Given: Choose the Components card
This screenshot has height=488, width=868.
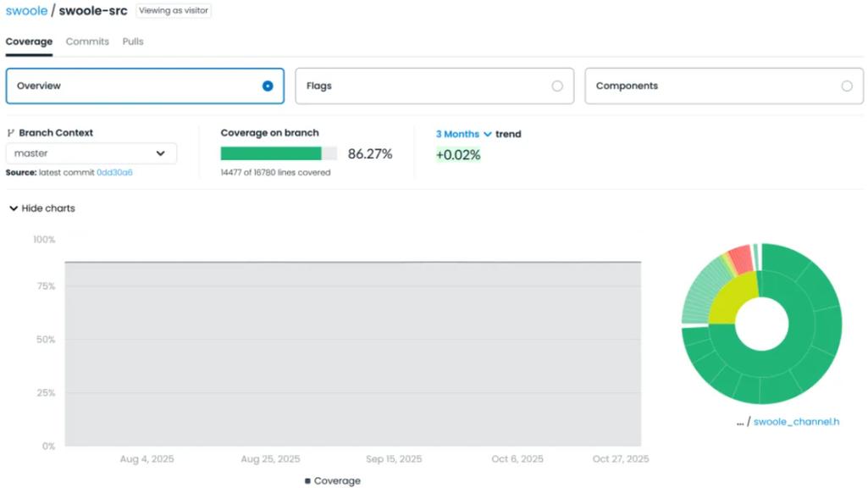Looking at the screenshot, I should (724, 86).
